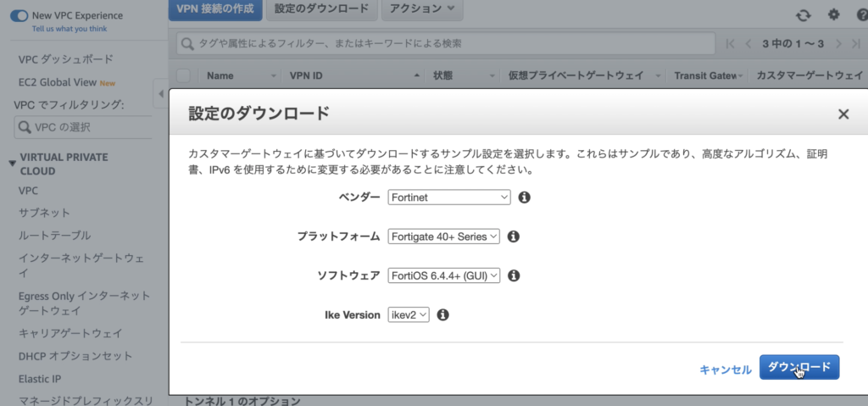This screenshot has width=868, height=406.
Task: Sort by the 状態 column
Action: point(462,76)
